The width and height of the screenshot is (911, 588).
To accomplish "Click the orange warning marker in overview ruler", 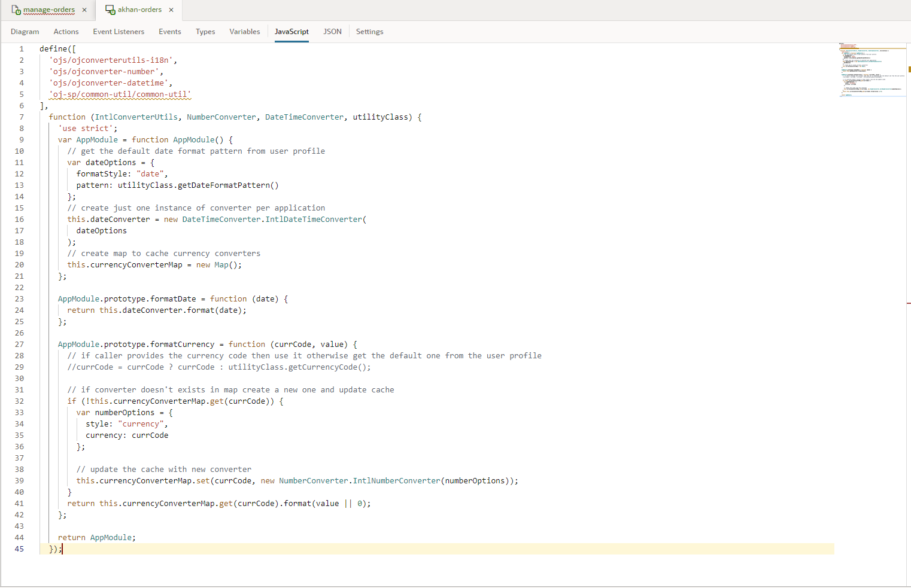I will pyautogui.click(x=909, y=69).
